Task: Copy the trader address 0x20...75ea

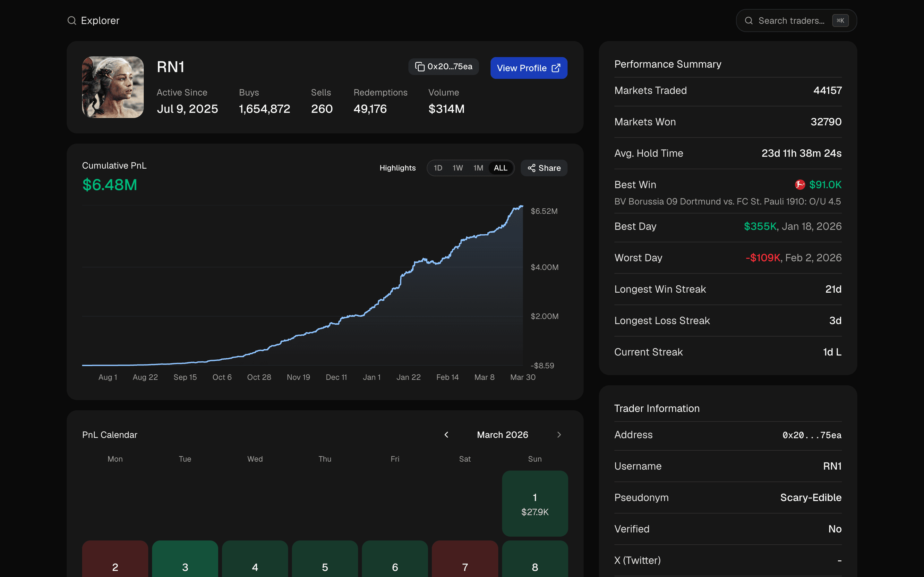Action: (x=443, y=66)
